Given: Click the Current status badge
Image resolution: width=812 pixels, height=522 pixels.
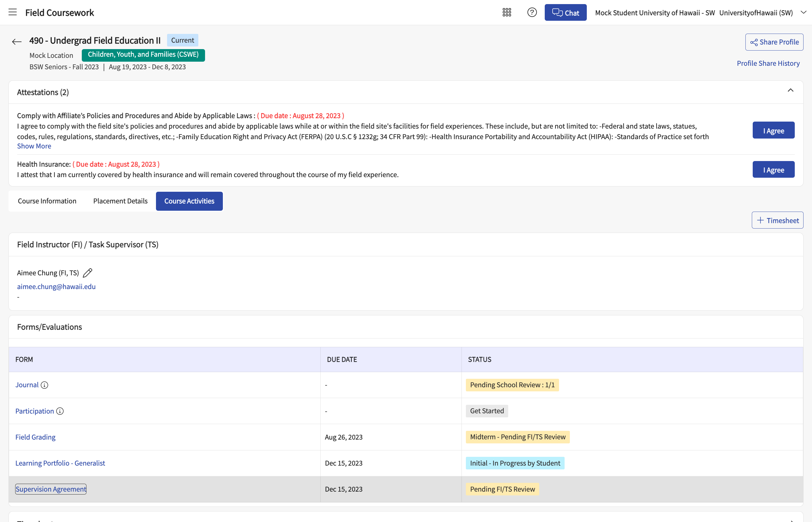Looking at the screenshot, I should click(183, 40).
